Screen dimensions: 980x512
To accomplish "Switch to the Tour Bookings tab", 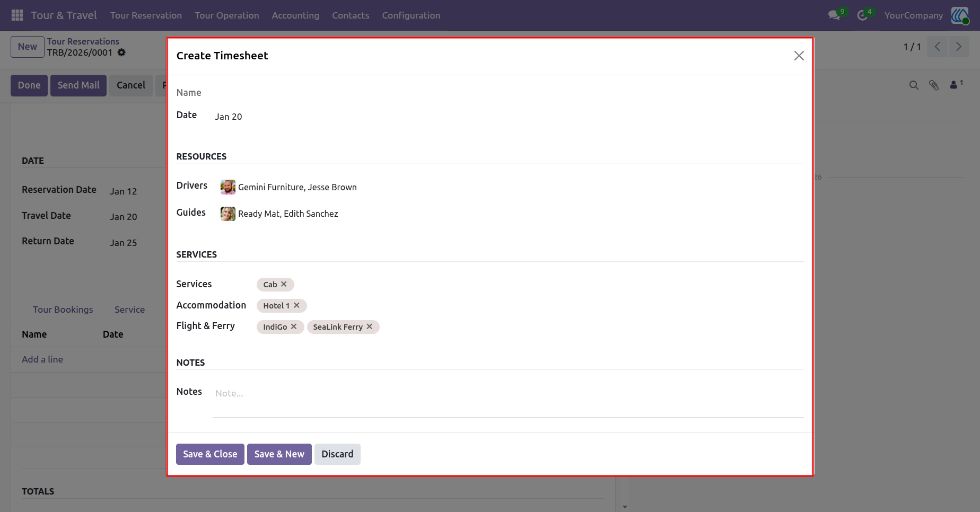I will coord(63,310).
